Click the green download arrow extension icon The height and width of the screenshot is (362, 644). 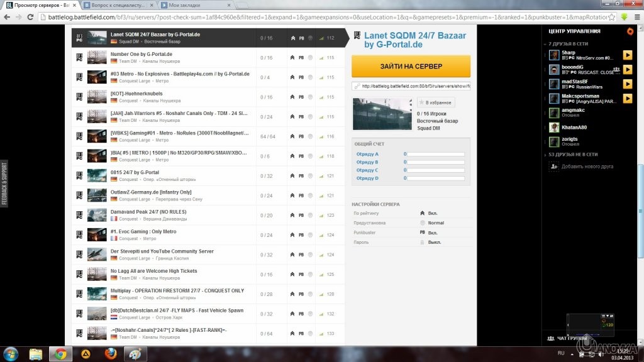[624, 17]
